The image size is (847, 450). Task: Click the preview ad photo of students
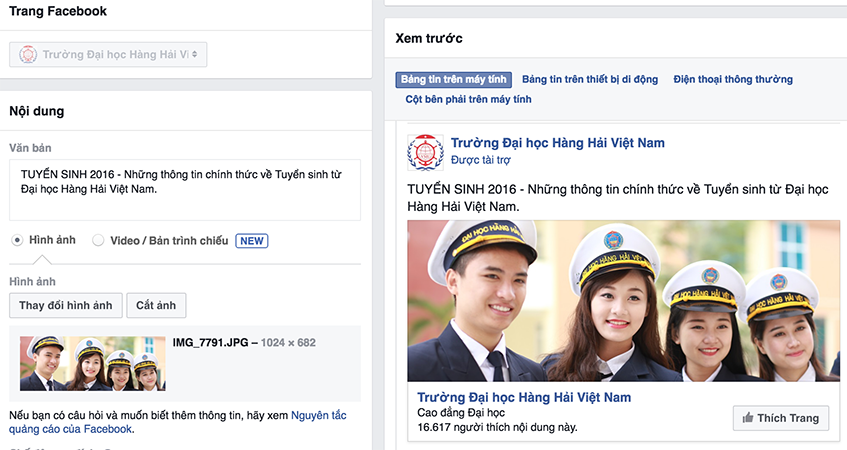(x=624, y=301)
